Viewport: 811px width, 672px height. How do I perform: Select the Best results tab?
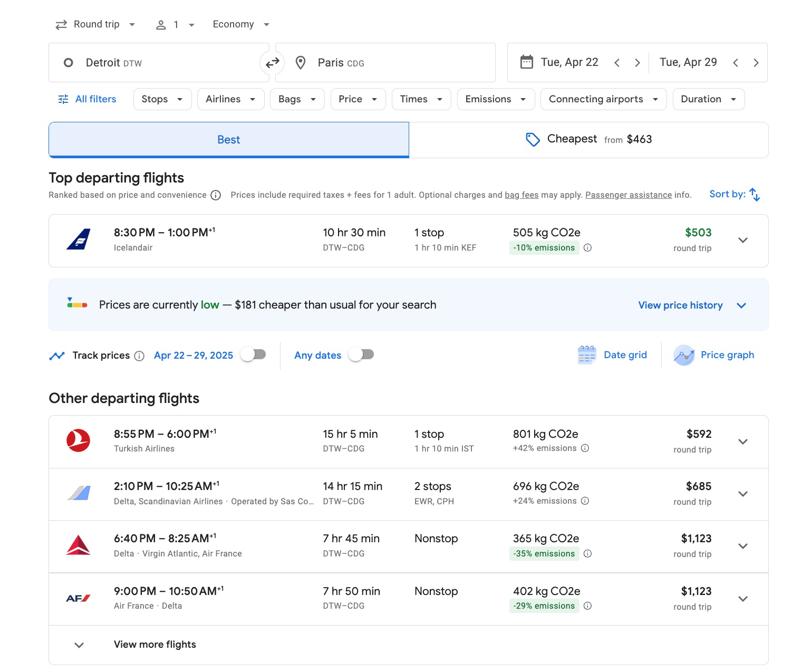tap(228, 139)
